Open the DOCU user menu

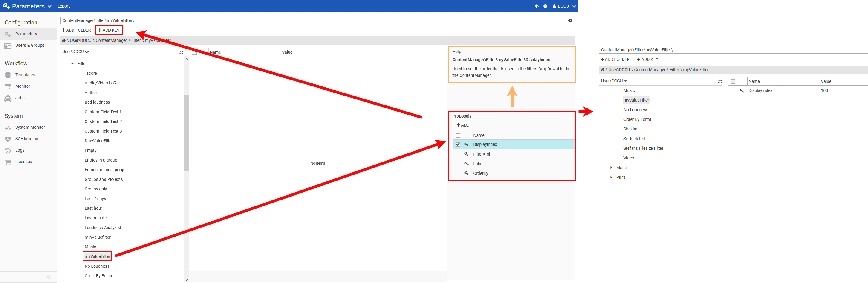pos(564,6)
